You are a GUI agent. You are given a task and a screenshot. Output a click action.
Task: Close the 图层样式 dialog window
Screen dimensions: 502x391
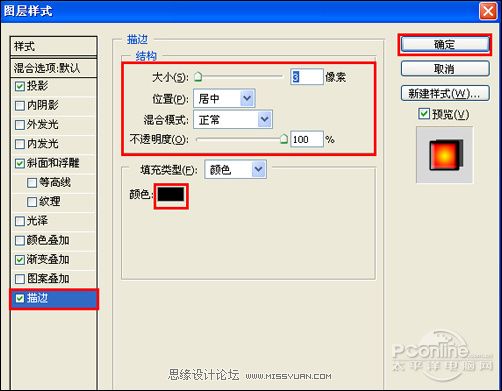click(488, 11)
